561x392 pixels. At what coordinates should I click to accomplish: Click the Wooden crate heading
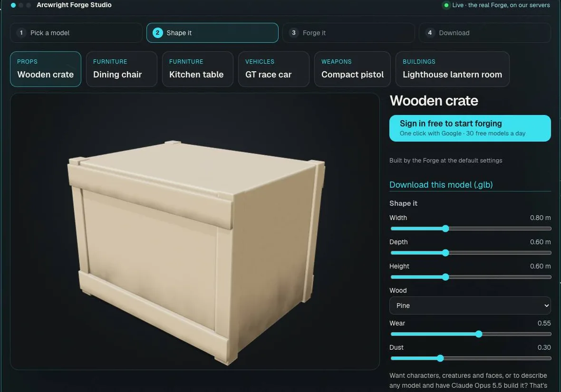click(x=434, y=101)
